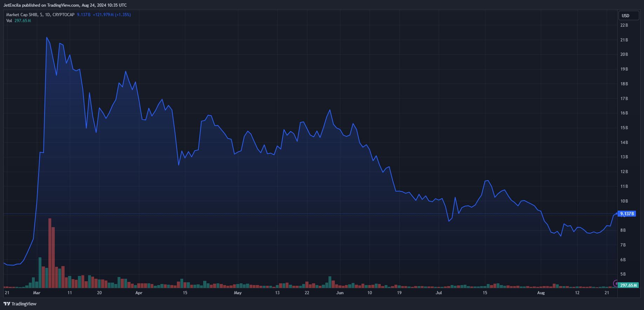
Task: Click the 12B price axis label
Action: point(624,172)
